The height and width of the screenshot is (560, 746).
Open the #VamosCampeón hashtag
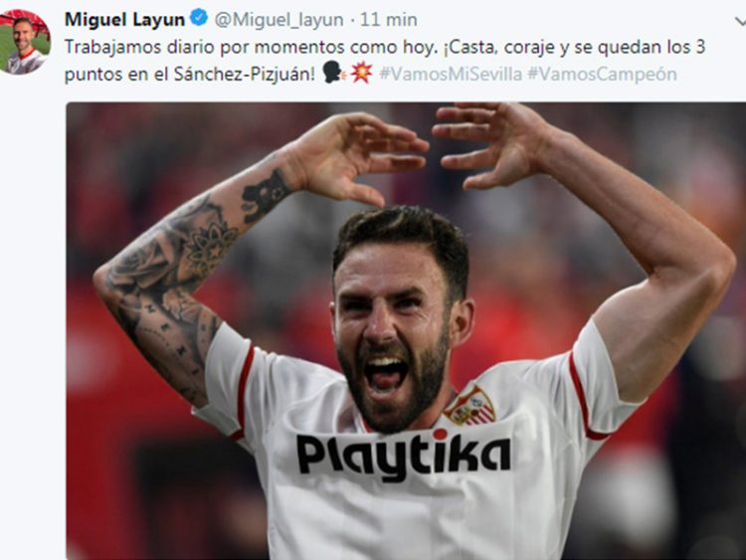tap(603, 74)
